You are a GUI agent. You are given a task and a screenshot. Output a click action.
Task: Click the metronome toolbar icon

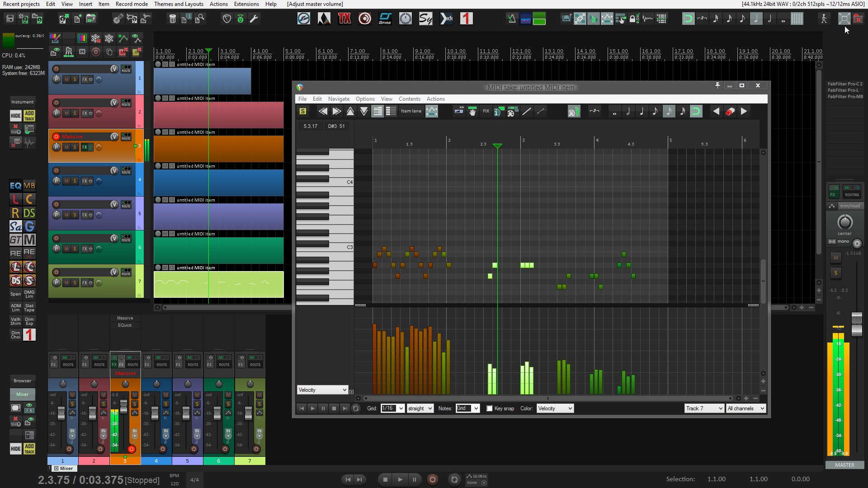tap(512, 19)
